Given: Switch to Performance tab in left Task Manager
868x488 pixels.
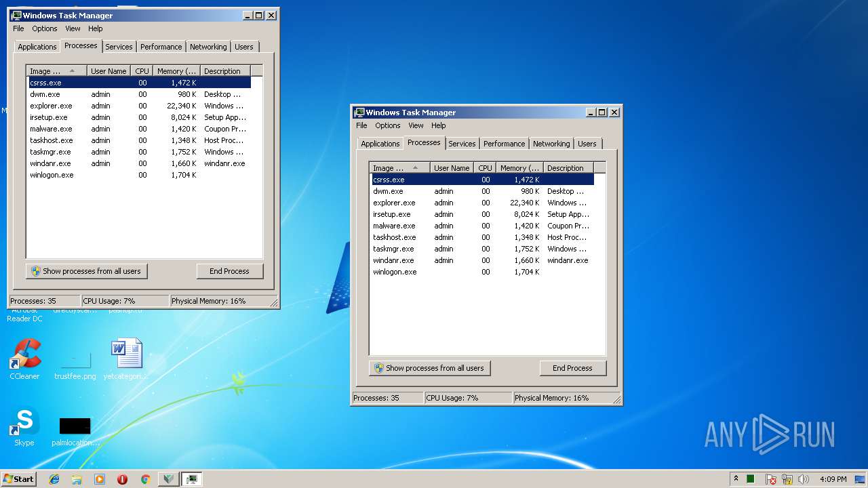Looking at the screenshot, I should [x=161, y=47].
